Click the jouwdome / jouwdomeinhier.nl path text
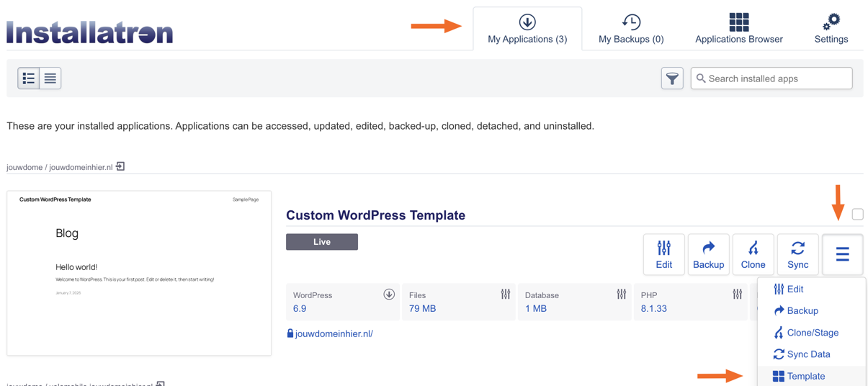Image resolution: width=868 pixels, height=386 pixels. pos(60,167)
